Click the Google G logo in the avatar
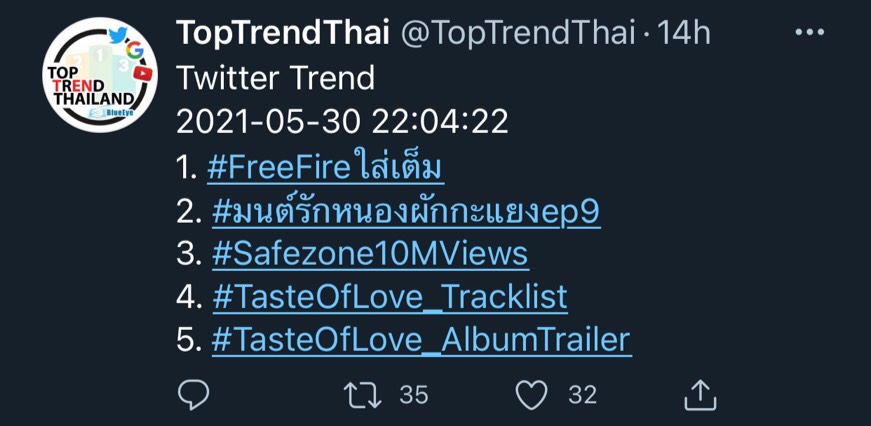The height and width of the screenshot is (426, 871). (x=134, y=51)
